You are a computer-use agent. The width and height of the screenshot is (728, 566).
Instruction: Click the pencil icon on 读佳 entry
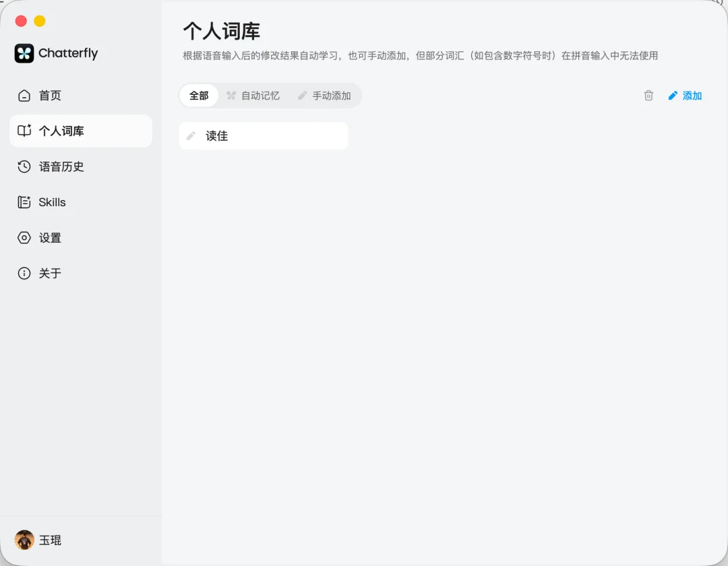pos(191,136)
